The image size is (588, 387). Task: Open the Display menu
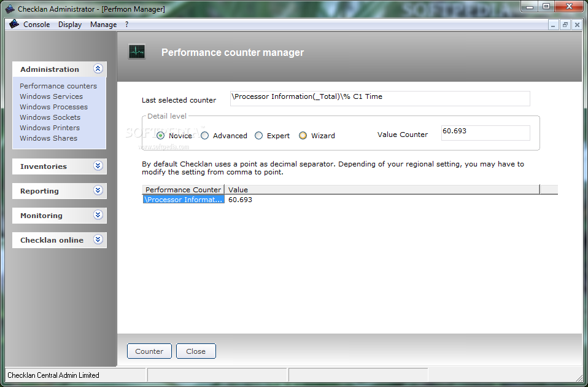70,25
